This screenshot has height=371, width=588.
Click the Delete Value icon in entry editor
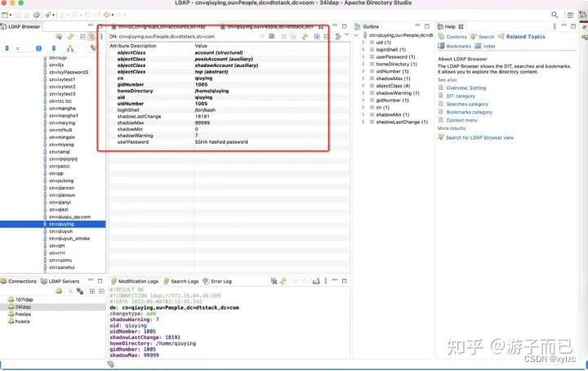[284, 37]
